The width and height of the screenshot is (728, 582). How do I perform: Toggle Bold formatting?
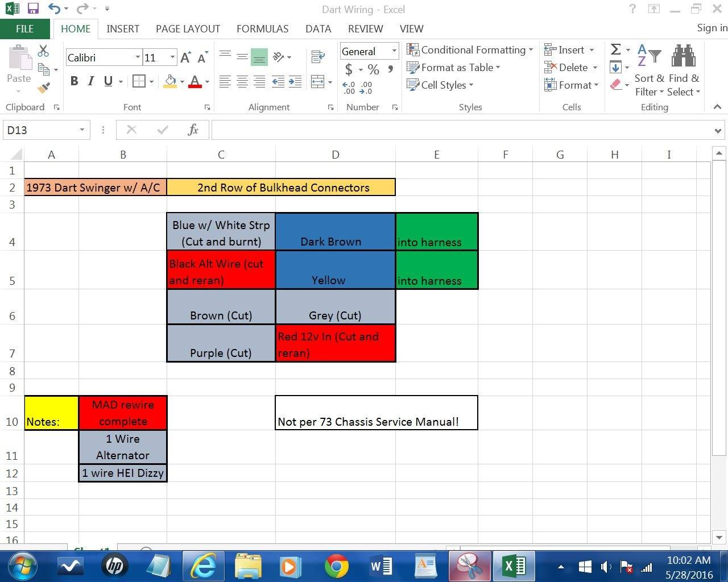click(74, 81)
